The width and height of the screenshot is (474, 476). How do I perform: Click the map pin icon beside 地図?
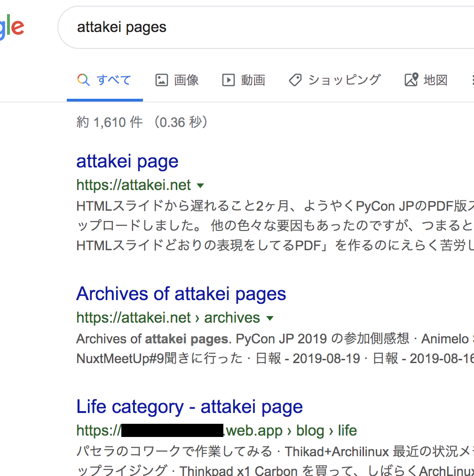(411, 79)
